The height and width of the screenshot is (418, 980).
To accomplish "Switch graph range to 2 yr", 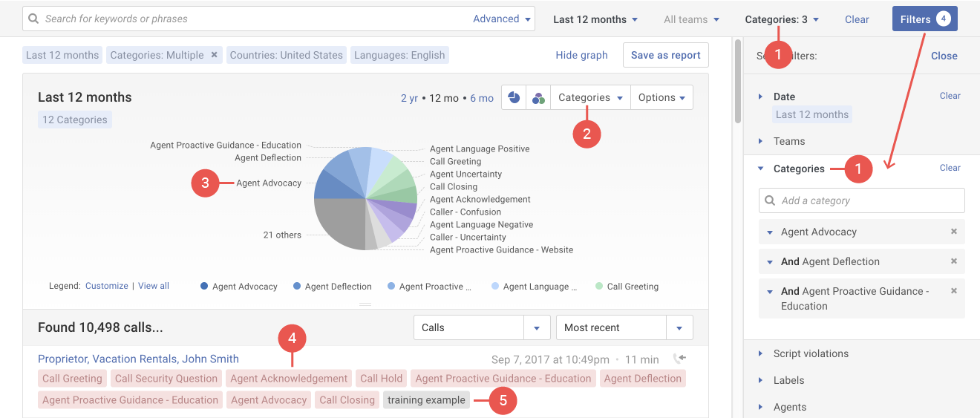I will click(409, 98).
